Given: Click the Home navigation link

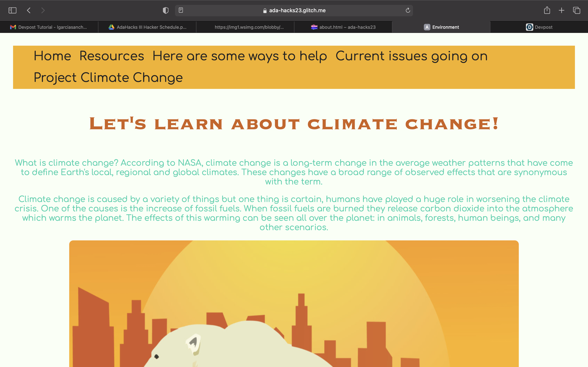Looking at the screenshot, I should (52, 56).
